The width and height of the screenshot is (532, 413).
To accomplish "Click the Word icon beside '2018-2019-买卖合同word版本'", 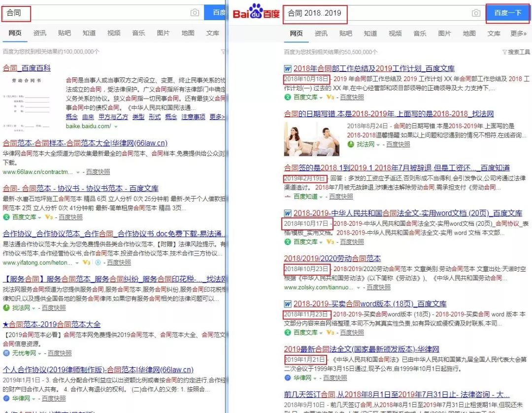I will point(288,304).
